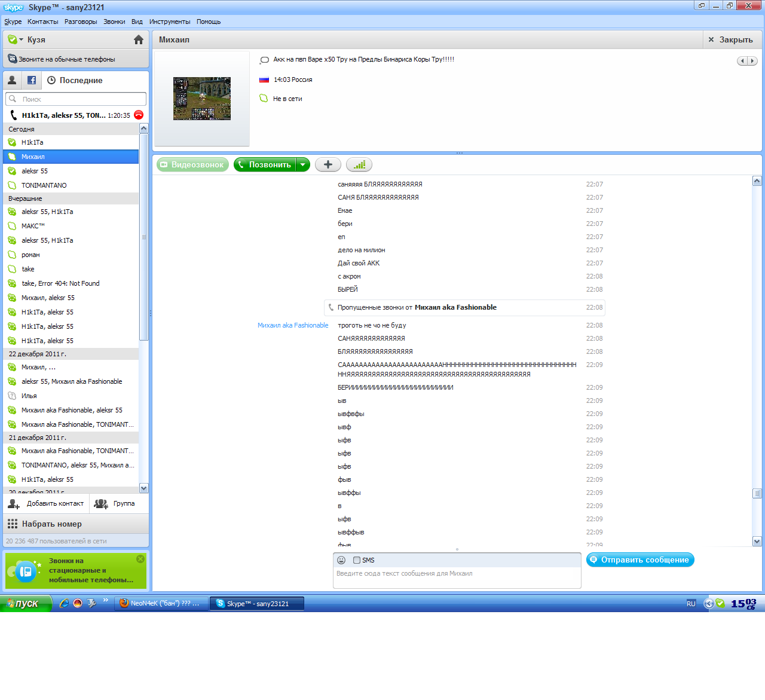Select TONIMANTANO contact
The image size is (765, 700).
coord(71,185)
